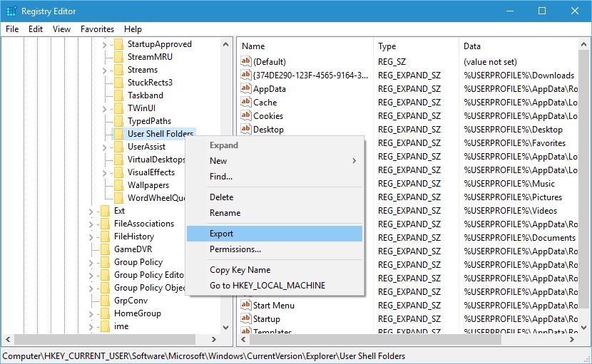The height and width of the screenshot is (364, 592).
Task: Click the string icon beside Cache value
Action: tap(246, 102)
